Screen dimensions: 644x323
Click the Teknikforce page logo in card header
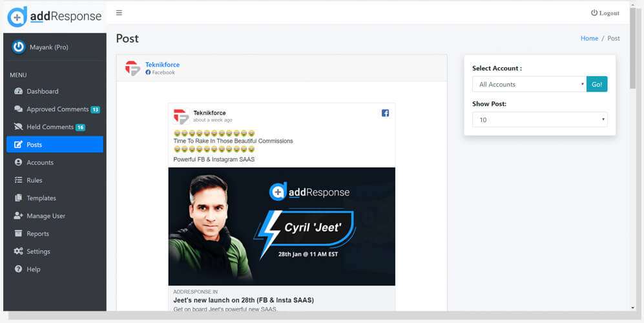pos(132,68)
